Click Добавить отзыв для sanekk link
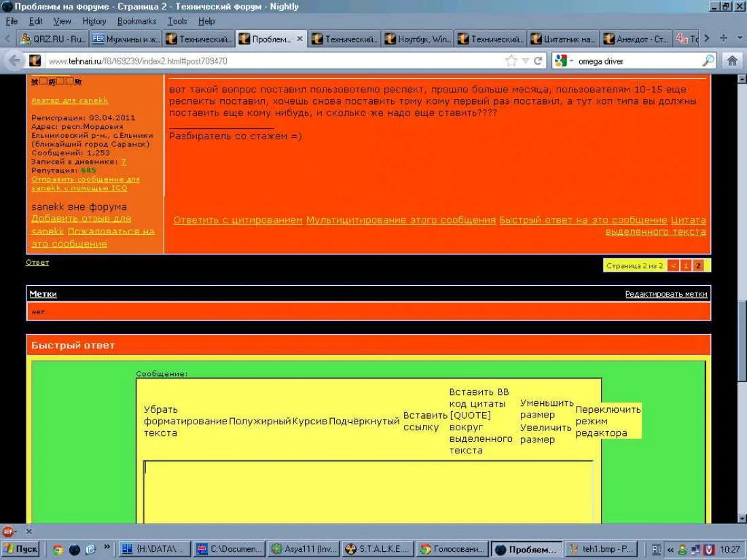747x560 pixels. (81, 224)
